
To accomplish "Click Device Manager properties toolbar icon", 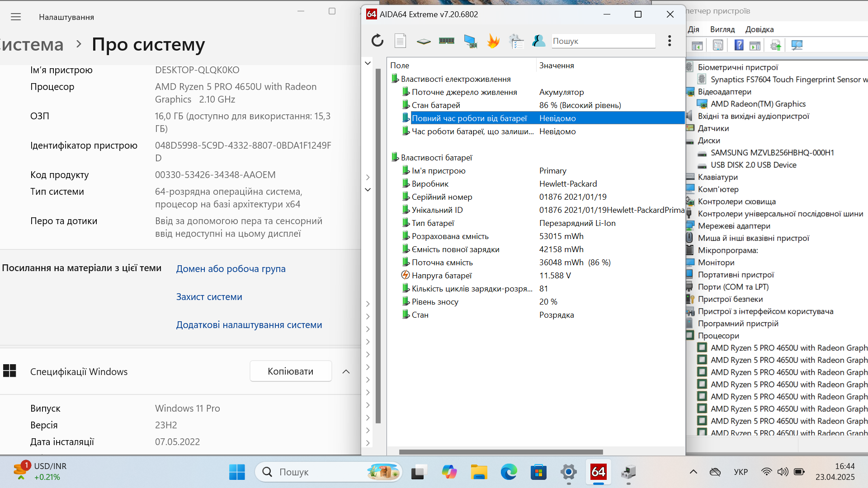I will [x=718, y=45].
